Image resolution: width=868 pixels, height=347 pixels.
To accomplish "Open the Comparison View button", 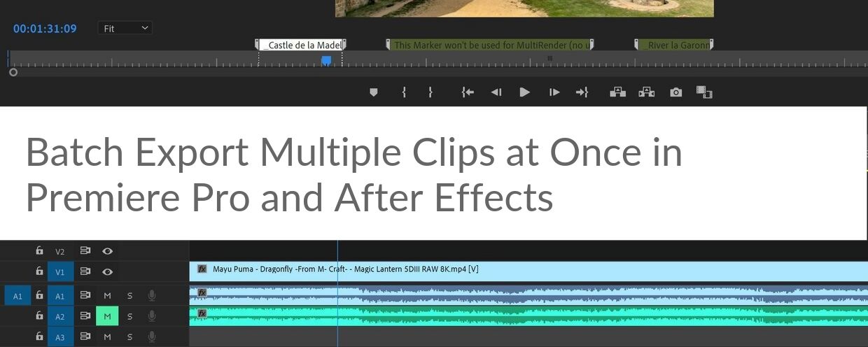I will click(704, 92).
